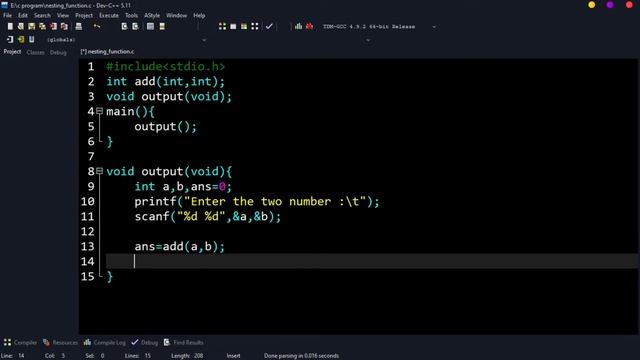The height and width of the screenshot is (360, 640).
Task: Click the 'ans=add(a,b);' line
Action: pyautogui.click(x=180, y=247)
